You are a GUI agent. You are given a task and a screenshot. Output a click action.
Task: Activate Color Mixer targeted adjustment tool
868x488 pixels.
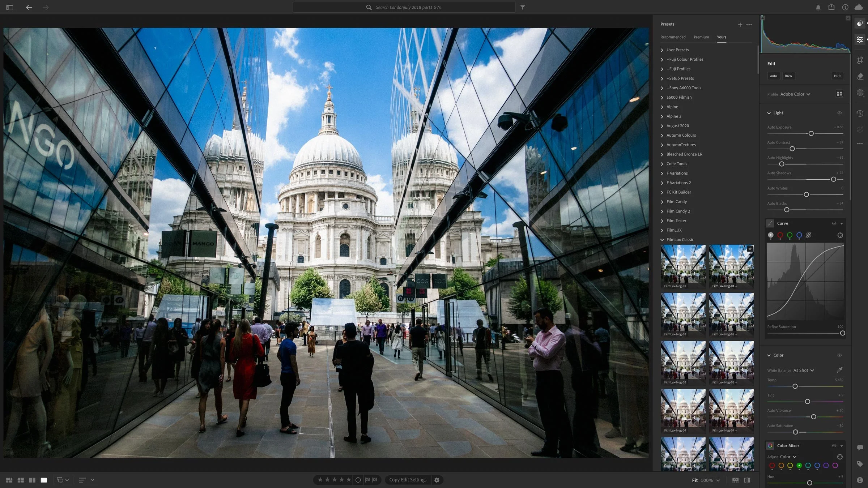840,457
